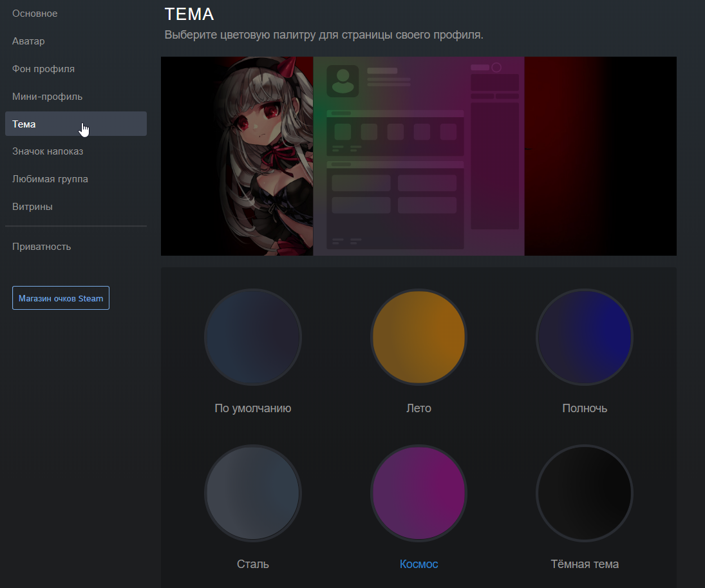Click the highlighted Космос label

pos(418,564)
